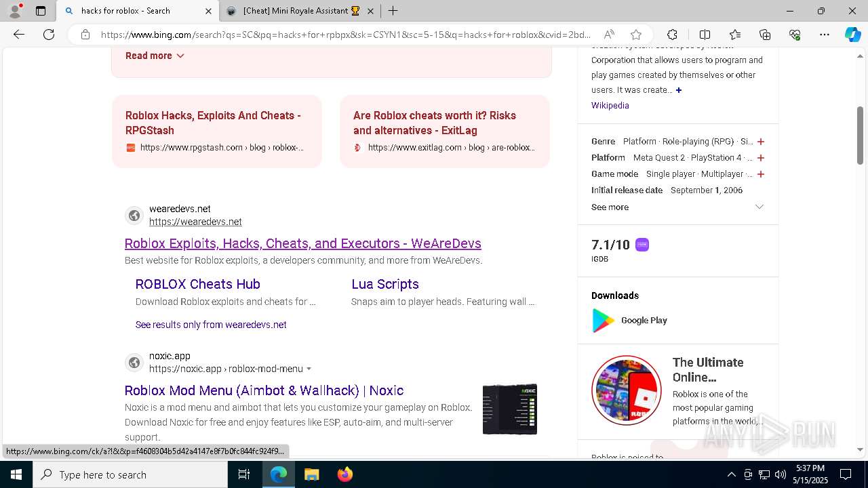868x488 pixels.
Task: Open the https://wearedevs.net URL link
Action: pos(195,222)
